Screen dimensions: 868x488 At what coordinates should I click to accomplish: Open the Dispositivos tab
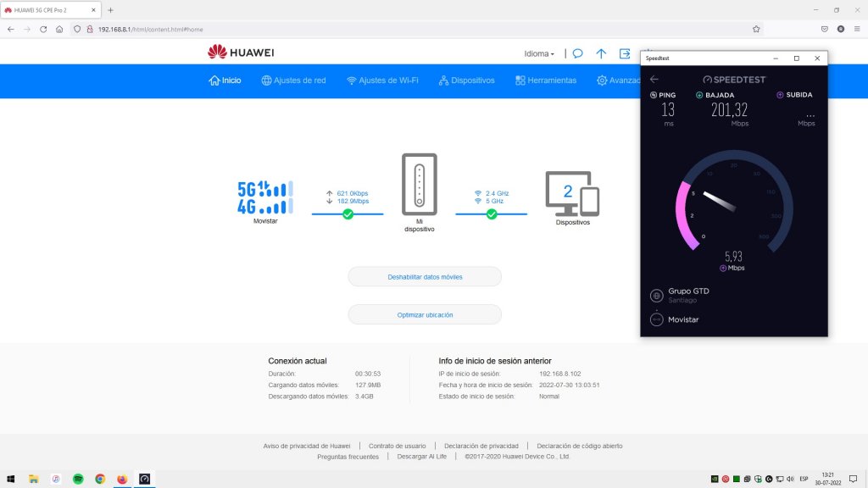(467, 80)
